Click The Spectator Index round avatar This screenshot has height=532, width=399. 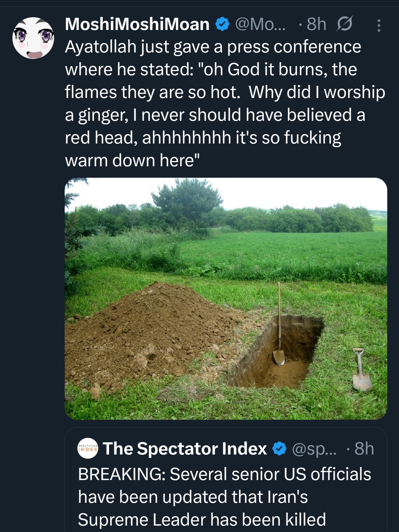point(88,448)
